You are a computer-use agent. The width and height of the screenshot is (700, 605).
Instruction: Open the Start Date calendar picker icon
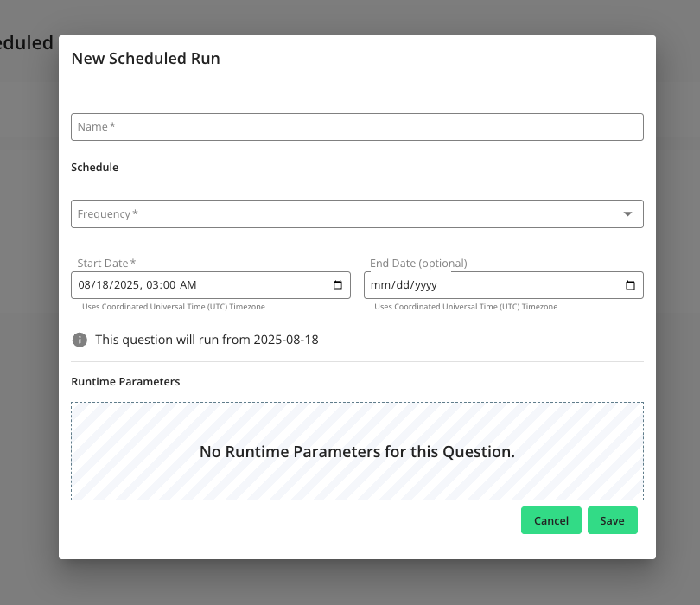click(337, 285)
